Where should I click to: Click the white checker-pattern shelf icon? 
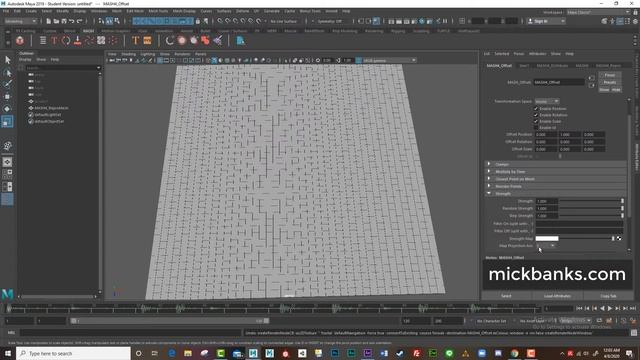(x=101, y=40)
